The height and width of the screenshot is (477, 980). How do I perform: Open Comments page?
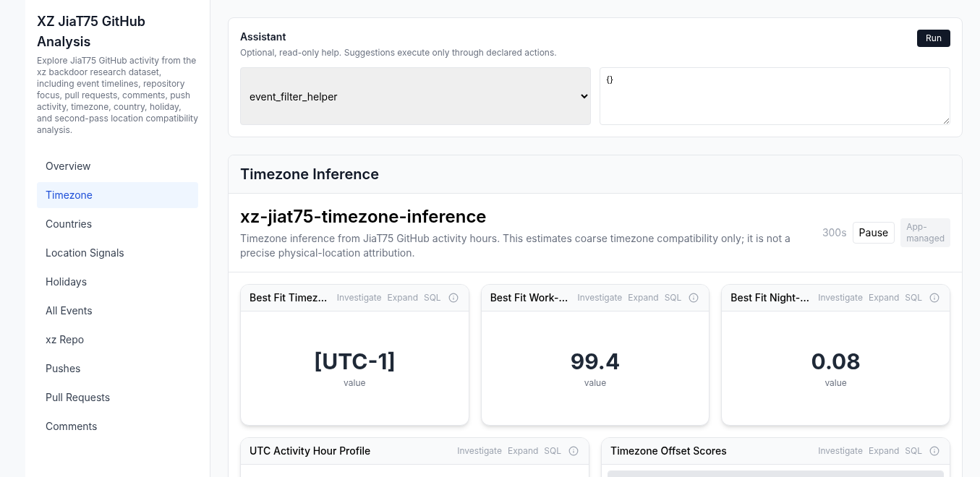117,426
